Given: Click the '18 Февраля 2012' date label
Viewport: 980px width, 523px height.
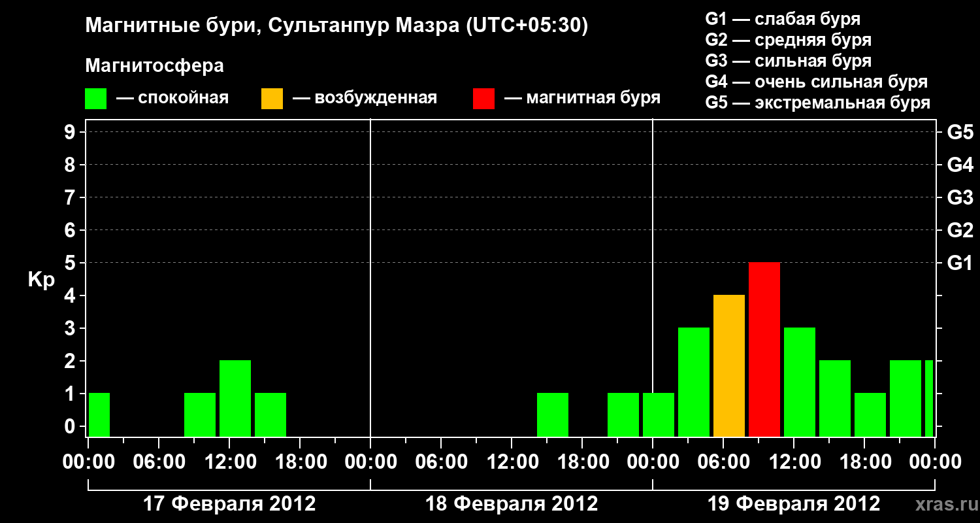Looking at the screenshot, I should pos(512,504).
